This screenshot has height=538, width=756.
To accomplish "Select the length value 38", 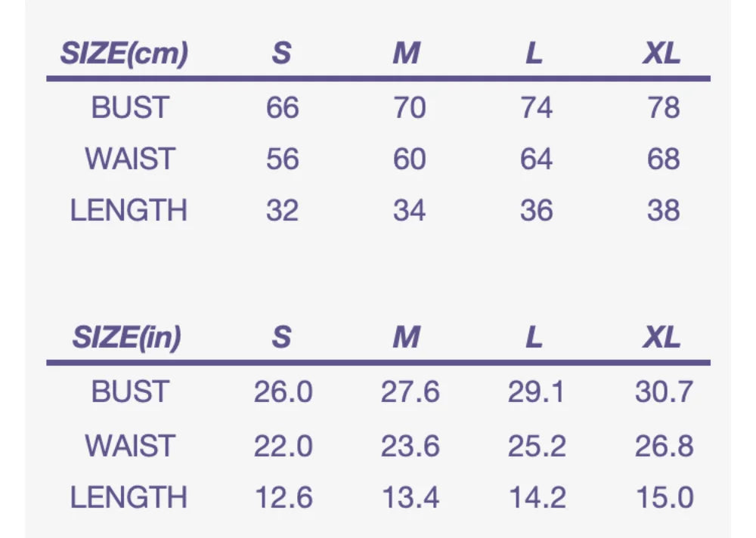I will [663, 210].
